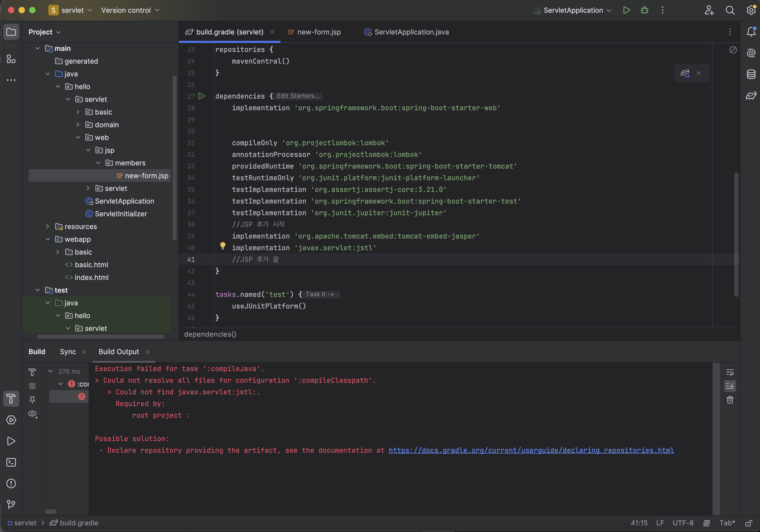Run dependencies gutter arrow on line 27
This screenshot has width=760, height=532.
[x=202, y=96]
